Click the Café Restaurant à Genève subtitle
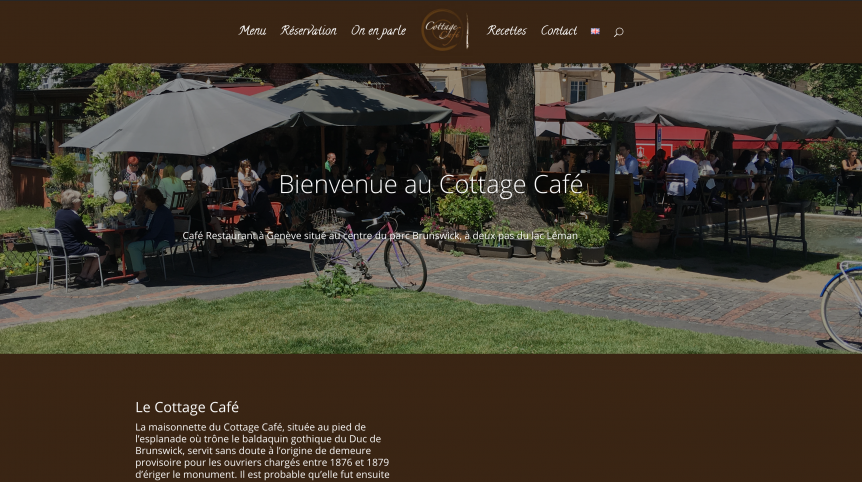The image size is (862, 482). (380, 236)
